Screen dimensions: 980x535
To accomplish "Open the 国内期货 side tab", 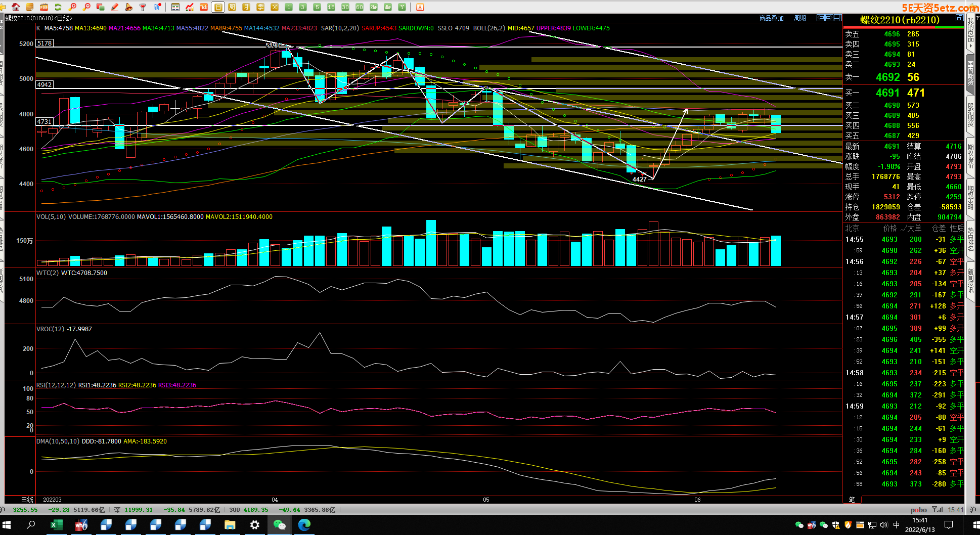I will tap(970, 74).
